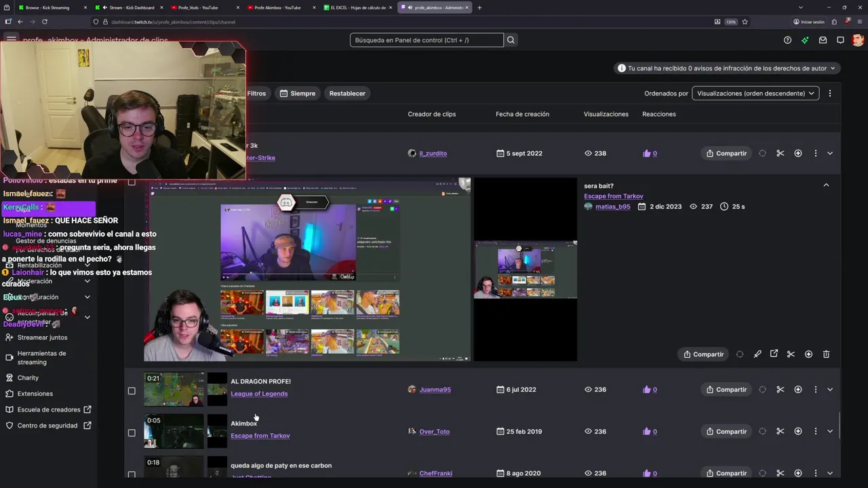Expand the copyright infringement notice banner
The width and height of the screenshot is (868, 488).
(x=727, y=68)
